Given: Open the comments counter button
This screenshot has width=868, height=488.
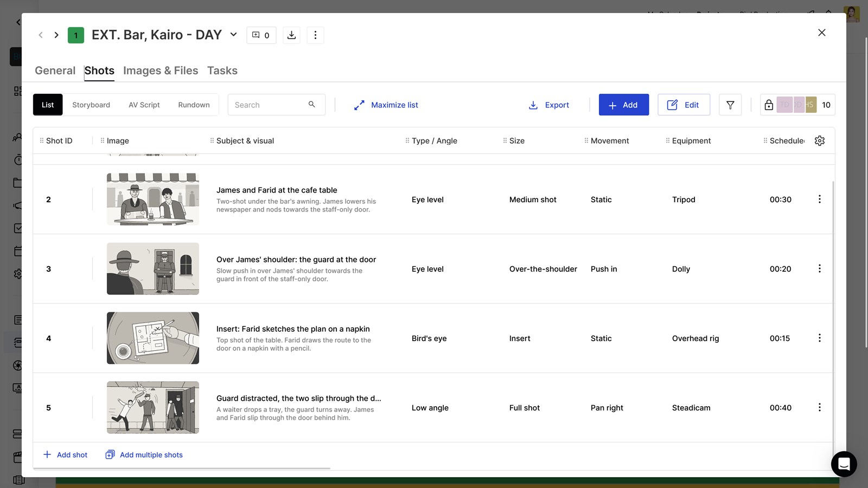Looking at the screenshot, I should point(261,35).
